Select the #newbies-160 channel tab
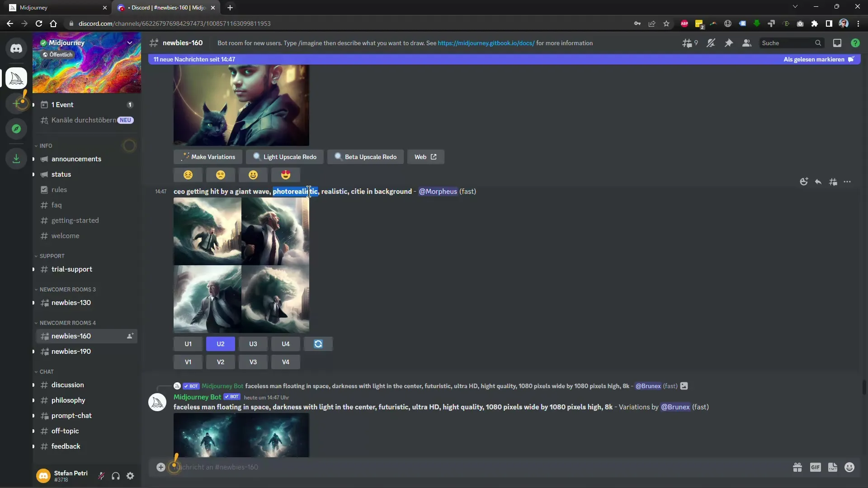Viewport: 868px width, 488px height. point(71,335)
